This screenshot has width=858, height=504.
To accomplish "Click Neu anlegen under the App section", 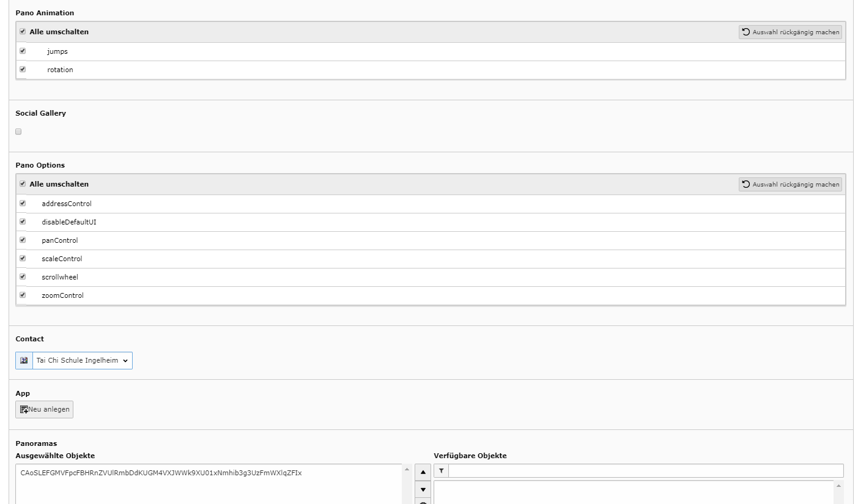I will pyautogui.click(x=44, y=409).
